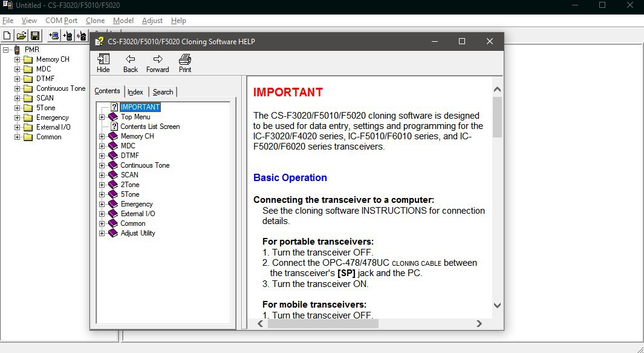Save with the floppy disk icon
This screenshot has width=644, height=353.
click(x=35, y=36)
